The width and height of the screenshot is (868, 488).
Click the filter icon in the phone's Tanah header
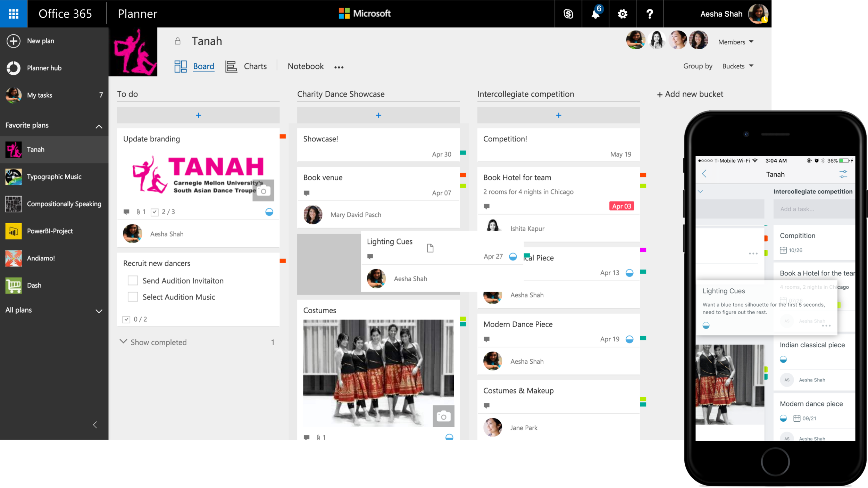pyautogui.click(x=843, y=174)
